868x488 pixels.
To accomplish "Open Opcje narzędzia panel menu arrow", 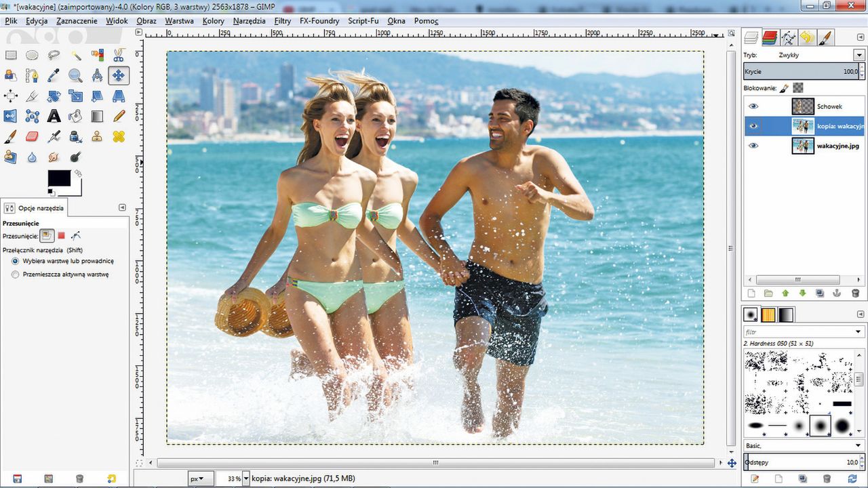I will (122, 207).
